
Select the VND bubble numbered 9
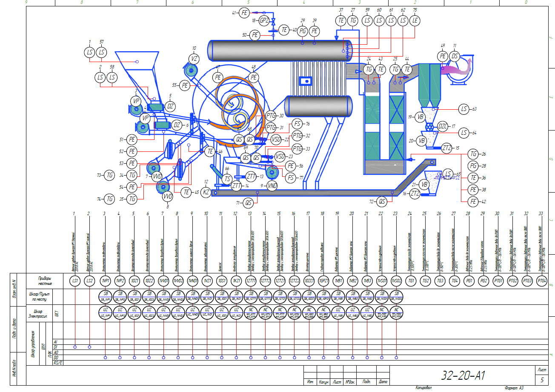point(272,185)
